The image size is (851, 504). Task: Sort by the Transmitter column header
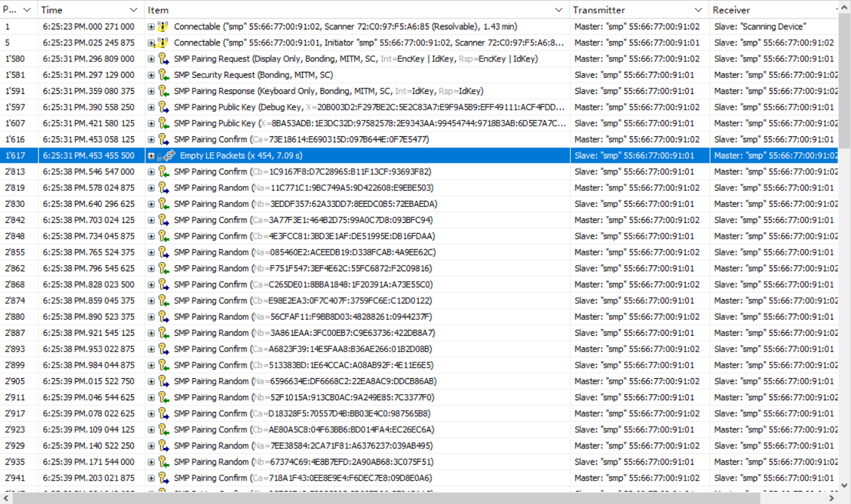tap(599, 10)
